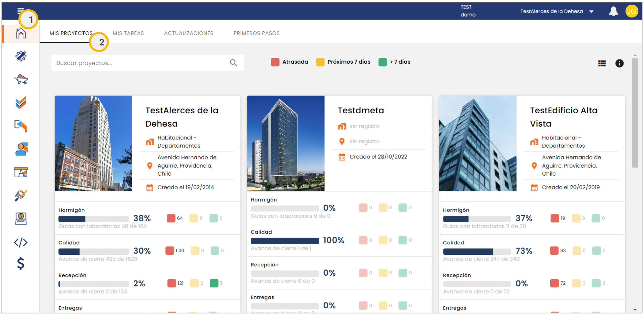Switch to the MIS TAREAS tab
The image size is (644, 316).
(x=128, y=33)
